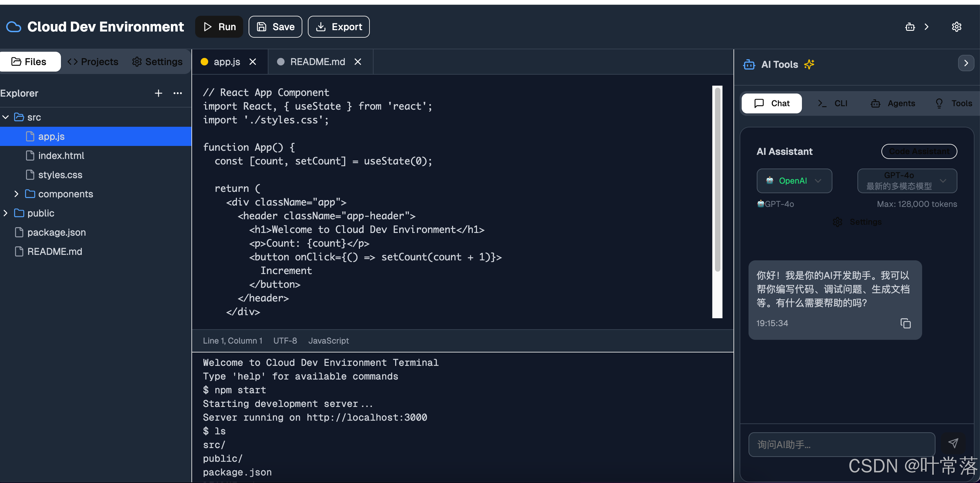
Task: Click the robot icon in top bar
Action: tap(909, 27)
